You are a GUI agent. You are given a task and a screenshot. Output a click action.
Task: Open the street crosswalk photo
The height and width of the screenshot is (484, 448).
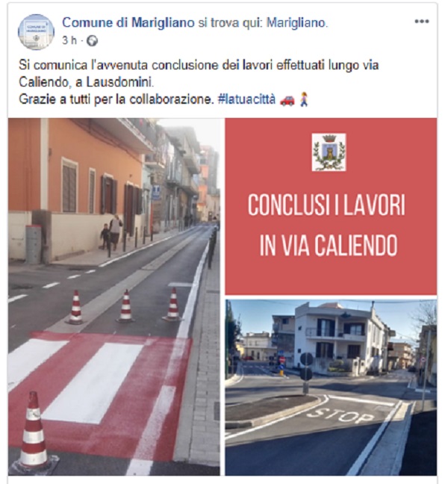pyautogui.click(x=113, y=297)
